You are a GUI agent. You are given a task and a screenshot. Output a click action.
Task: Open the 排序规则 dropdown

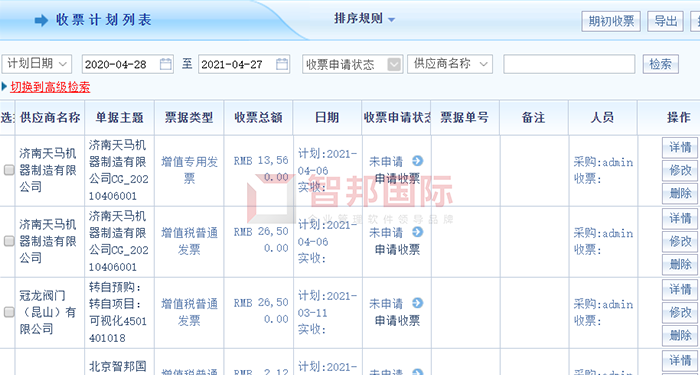pyautogui.click(x=364, y=19)
